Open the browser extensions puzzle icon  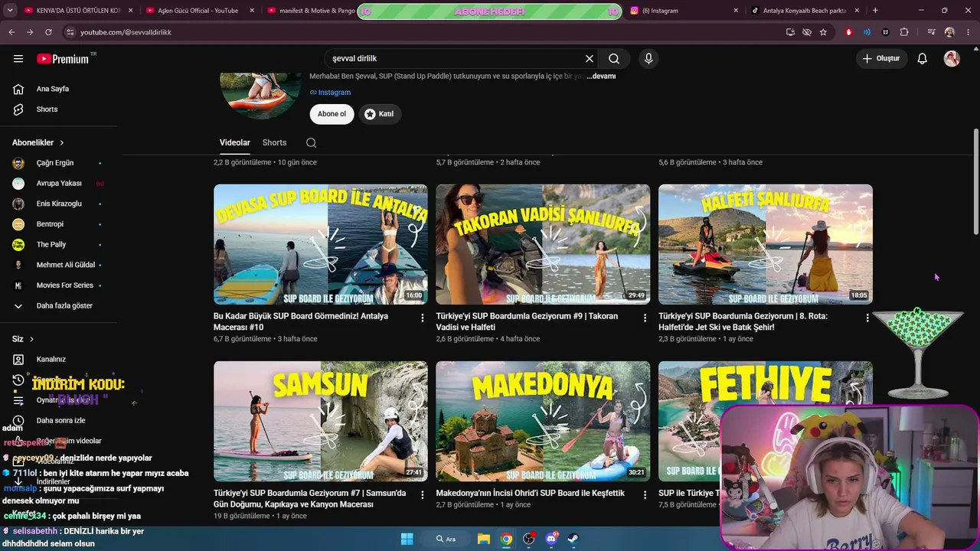[x=904, y=32]
